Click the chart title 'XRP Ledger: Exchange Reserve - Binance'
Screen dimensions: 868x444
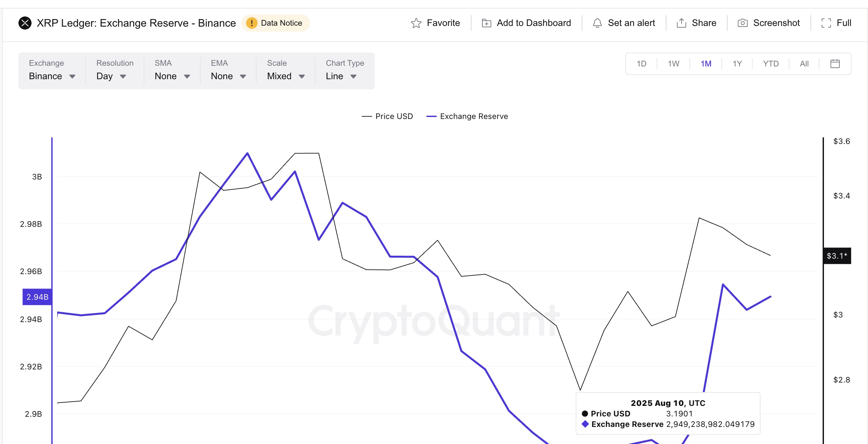pos(136,23)
